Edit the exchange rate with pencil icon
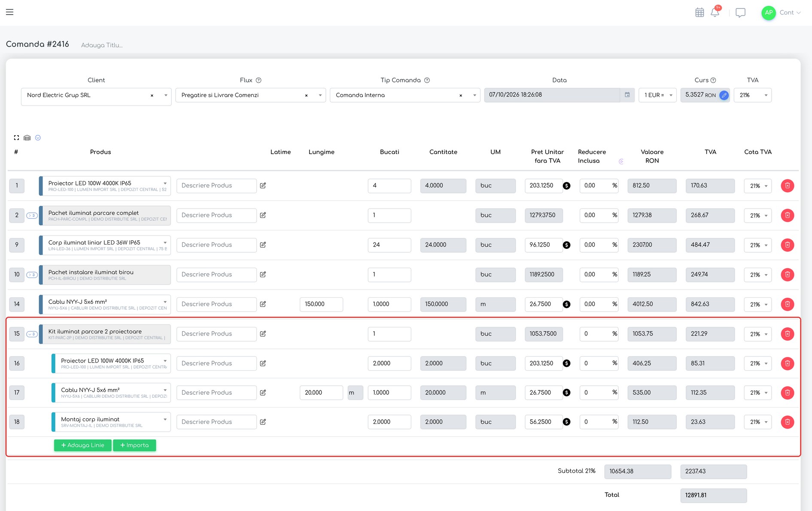The width and height of the screenshot is (812, 511). point(724,95)
